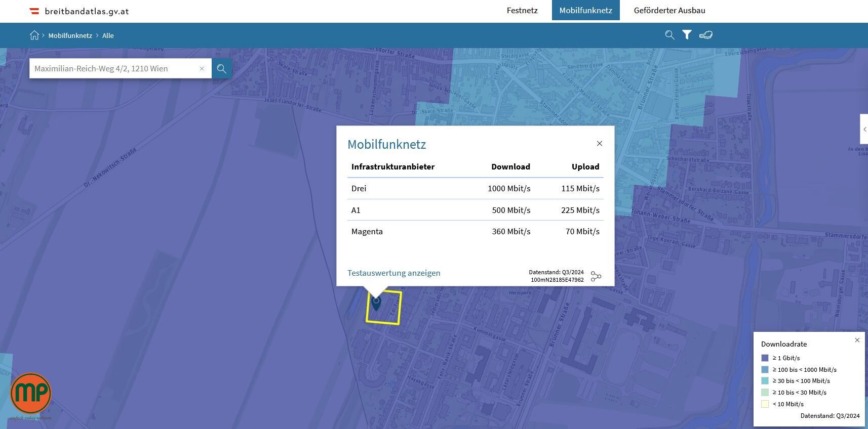This screenshot has height=429, width=868.
Task: Clear the address search field with the X
Action: coord(202,69)
